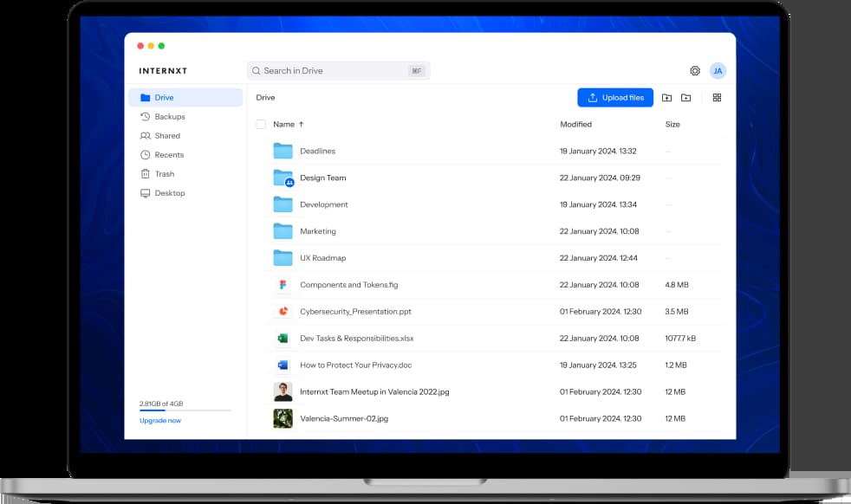851x504 pixels.
Task: Click the Cybersecurity_Presentation.ppt file icon
Action: point(283,312)
